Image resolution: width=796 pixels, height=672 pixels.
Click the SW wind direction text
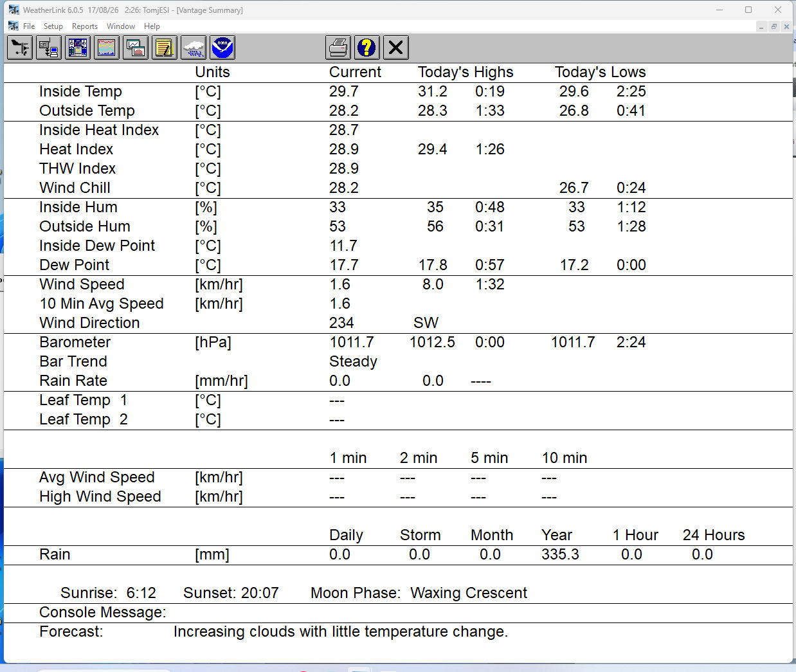click(426, 323)
